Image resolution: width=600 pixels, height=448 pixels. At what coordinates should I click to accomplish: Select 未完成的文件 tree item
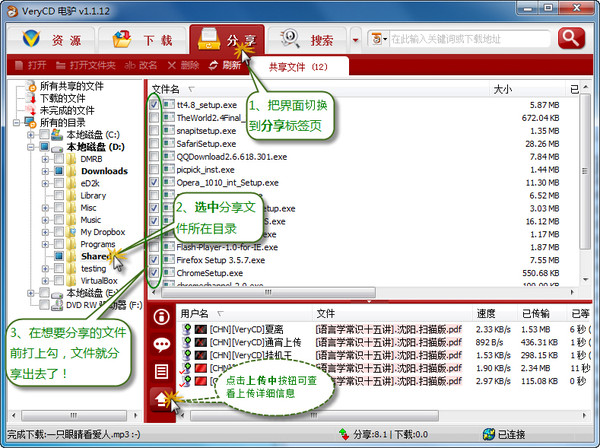(67, 111)
